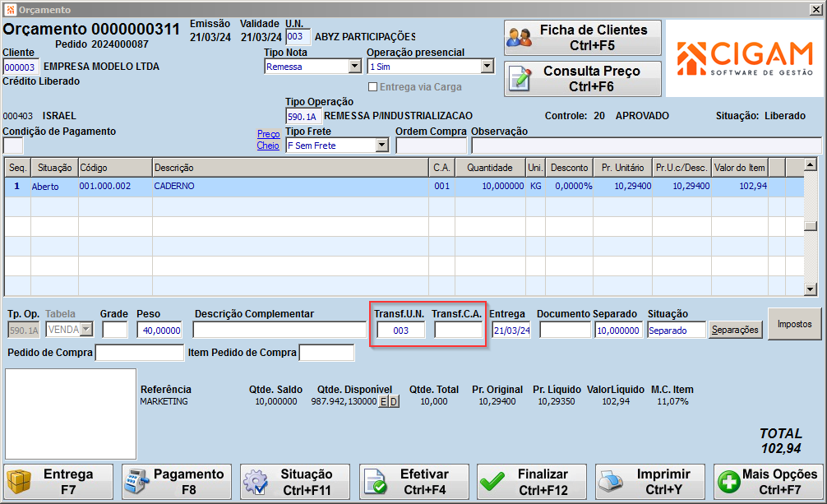Click the Transf.U.N. field 003
827x504 pixels.
401,331
